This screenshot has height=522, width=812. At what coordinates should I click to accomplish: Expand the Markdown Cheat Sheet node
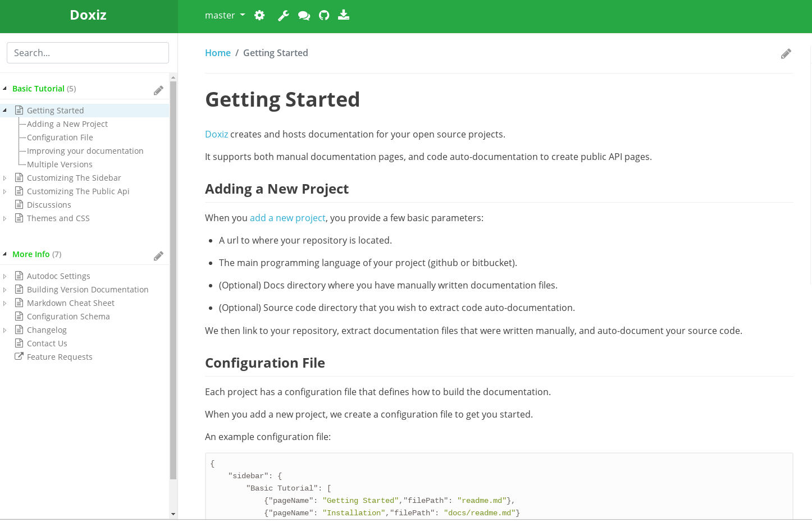point(4,303)
